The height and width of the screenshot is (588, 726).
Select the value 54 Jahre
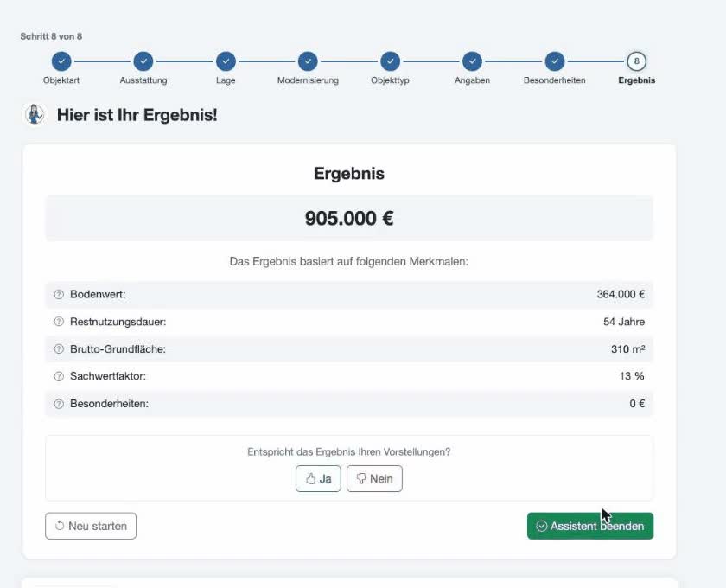click(624, 322)
